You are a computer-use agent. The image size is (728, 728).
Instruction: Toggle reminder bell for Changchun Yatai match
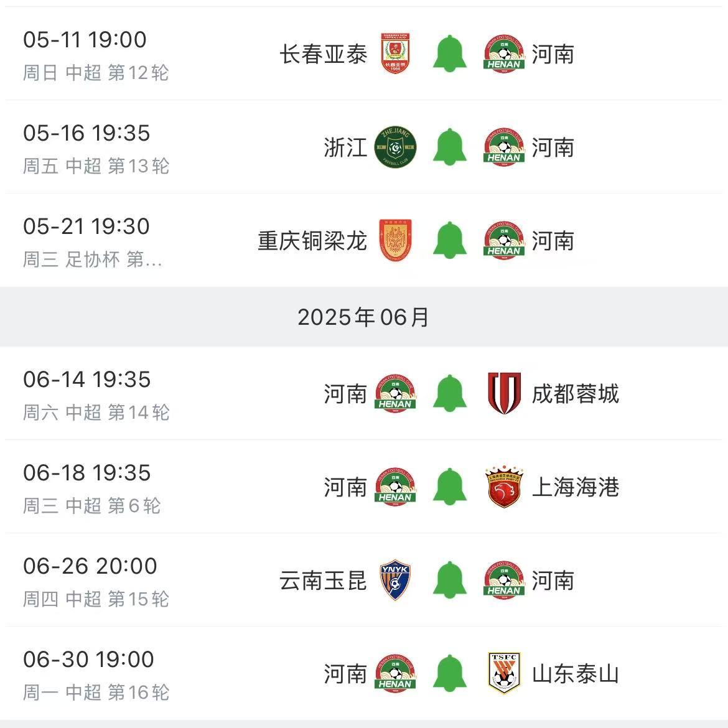click(x=449, y=54)
